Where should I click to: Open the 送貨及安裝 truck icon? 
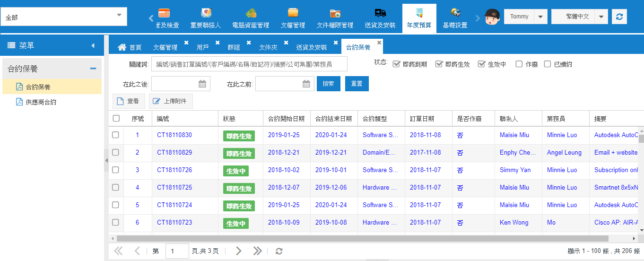point(380,13)
